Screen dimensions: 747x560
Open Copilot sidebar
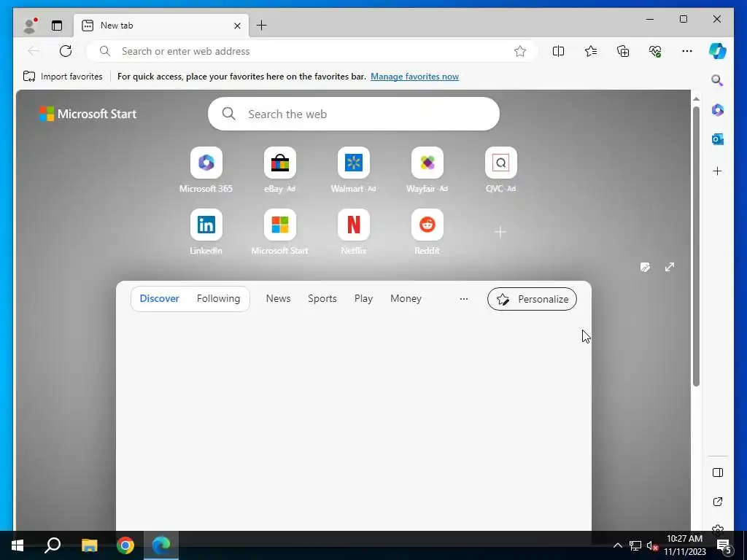(x=718, y=51)
